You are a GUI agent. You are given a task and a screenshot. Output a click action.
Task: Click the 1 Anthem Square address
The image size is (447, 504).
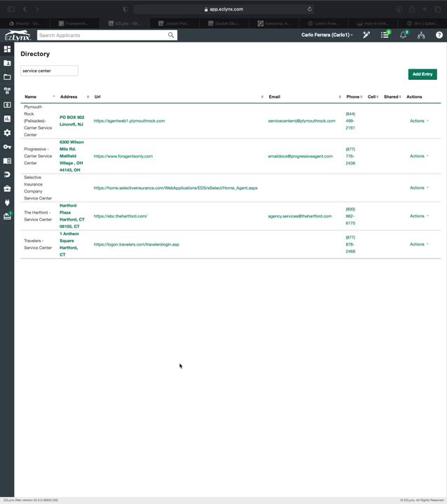click(x=69, y=244)
